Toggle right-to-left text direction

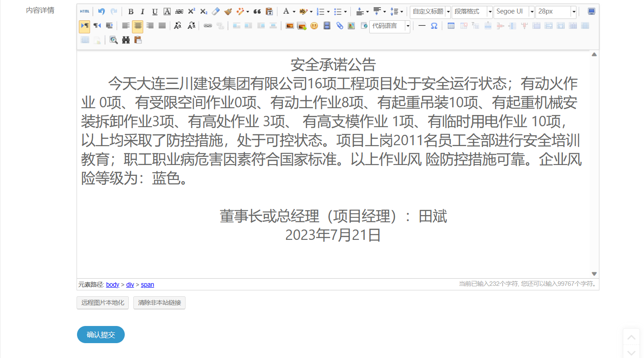[97, 26]
